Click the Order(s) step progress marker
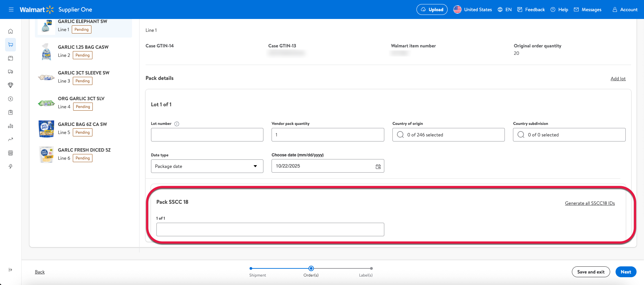This screenshot has width=644, height=285. [311, 268]
